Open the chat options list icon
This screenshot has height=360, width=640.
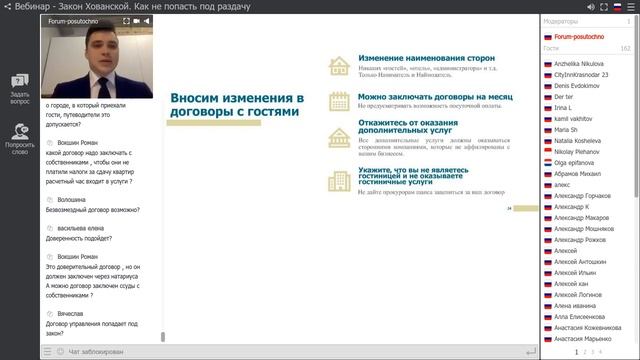[x=47, y=351]
